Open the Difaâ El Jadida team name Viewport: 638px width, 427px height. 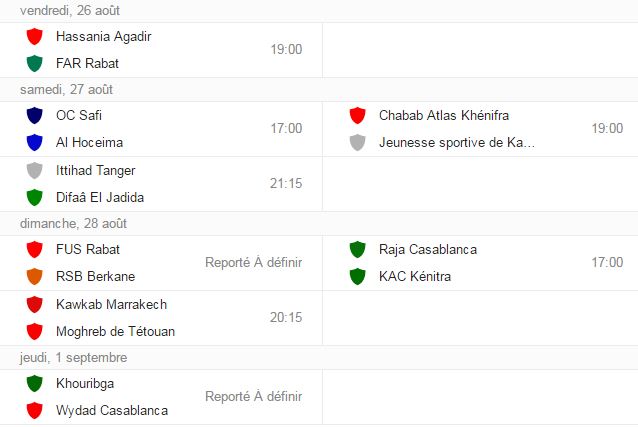click(100, 197)
